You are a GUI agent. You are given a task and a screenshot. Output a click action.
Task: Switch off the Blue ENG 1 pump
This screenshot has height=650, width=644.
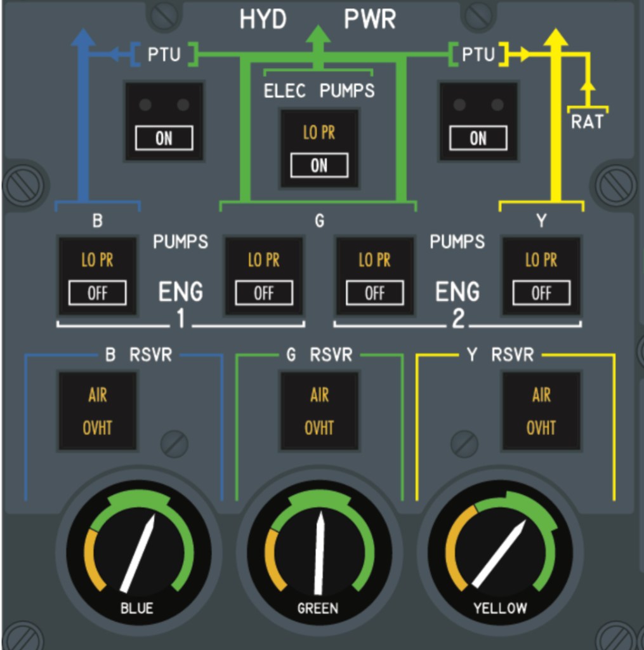coord(97,276)
